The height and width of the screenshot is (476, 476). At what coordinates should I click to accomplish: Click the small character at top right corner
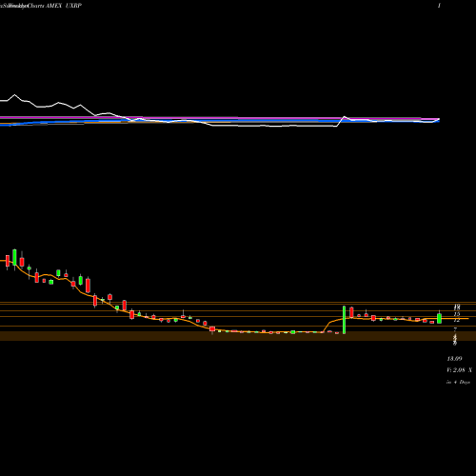(x=439, y=6)
